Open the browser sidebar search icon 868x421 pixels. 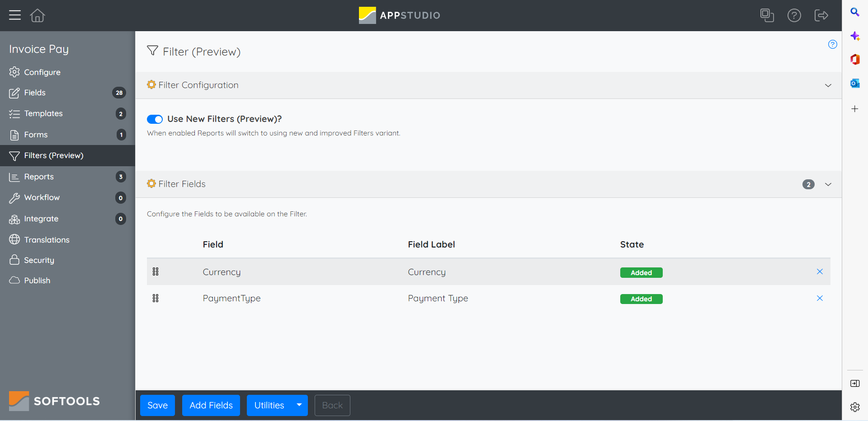click(854, 12)
